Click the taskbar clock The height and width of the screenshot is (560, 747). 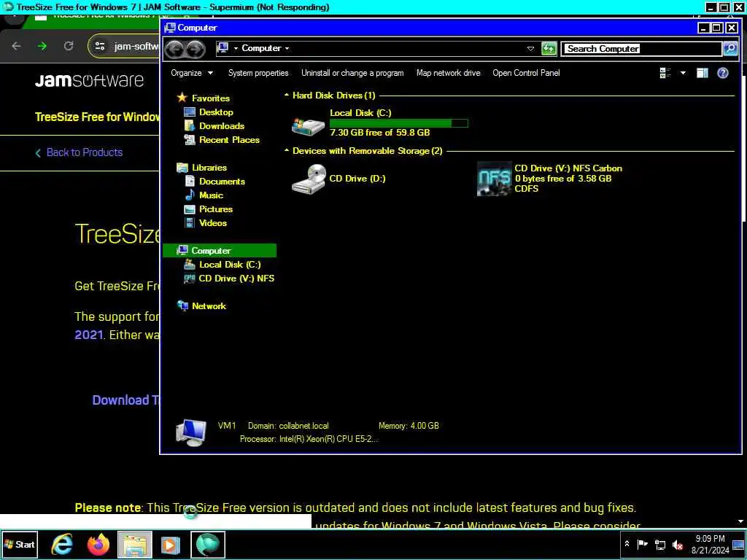tap(710, 544)
